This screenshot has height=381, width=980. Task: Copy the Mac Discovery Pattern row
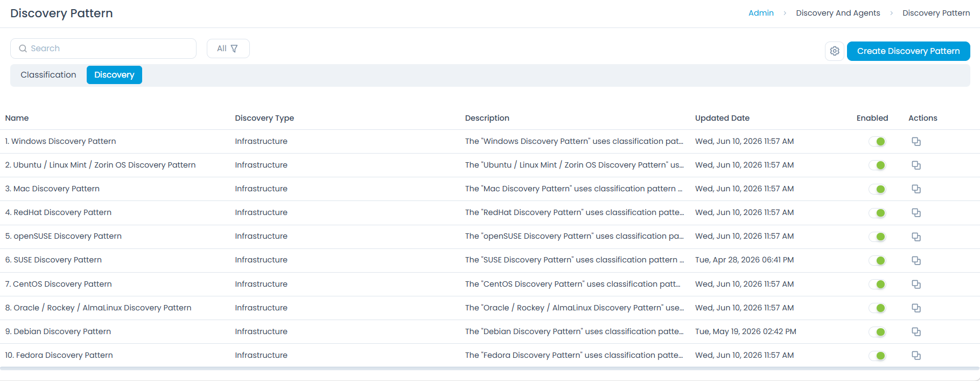[x=916, y=189]
